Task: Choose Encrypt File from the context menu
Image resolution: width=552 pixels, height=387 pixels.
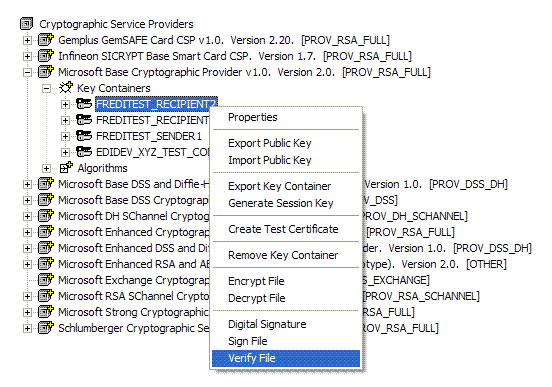Action: click(286, 281)
